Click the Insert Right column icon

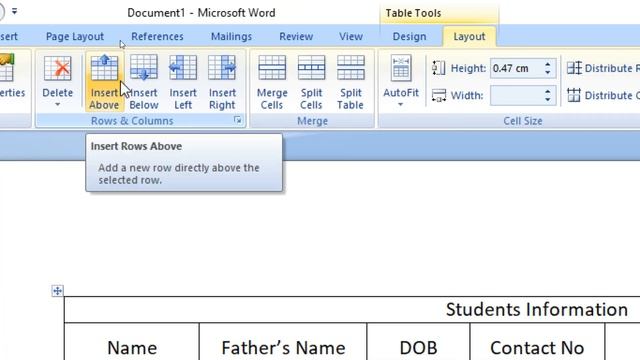point(222,67)
